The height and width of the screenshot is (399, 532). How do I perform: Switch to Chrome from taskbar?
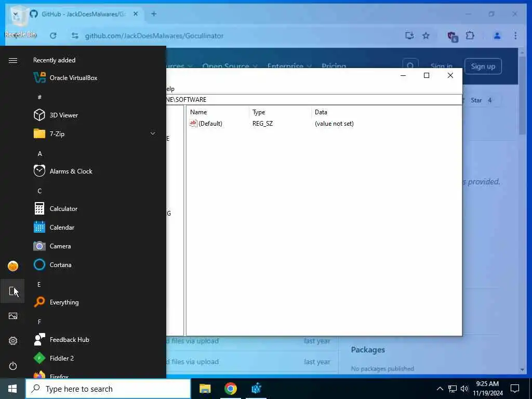tap(231, 389)
